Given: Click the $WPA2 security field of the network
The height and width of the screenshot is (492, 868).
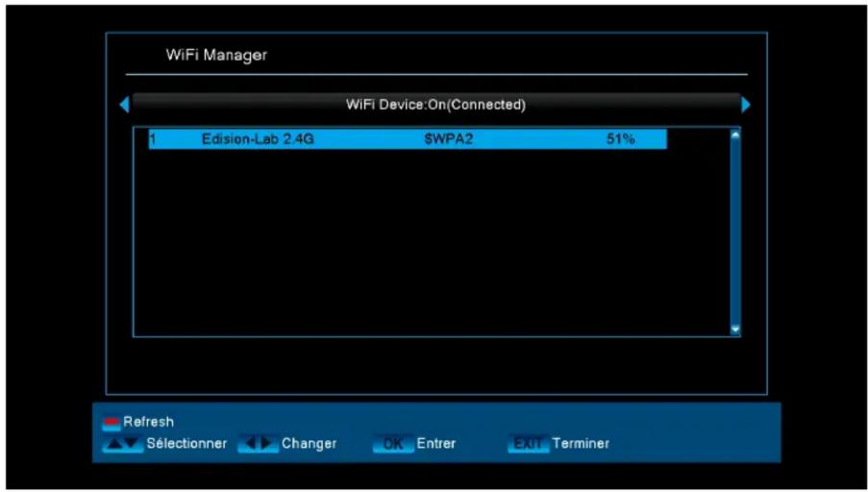Looking at the screenshot, I should tap(449, 139).
